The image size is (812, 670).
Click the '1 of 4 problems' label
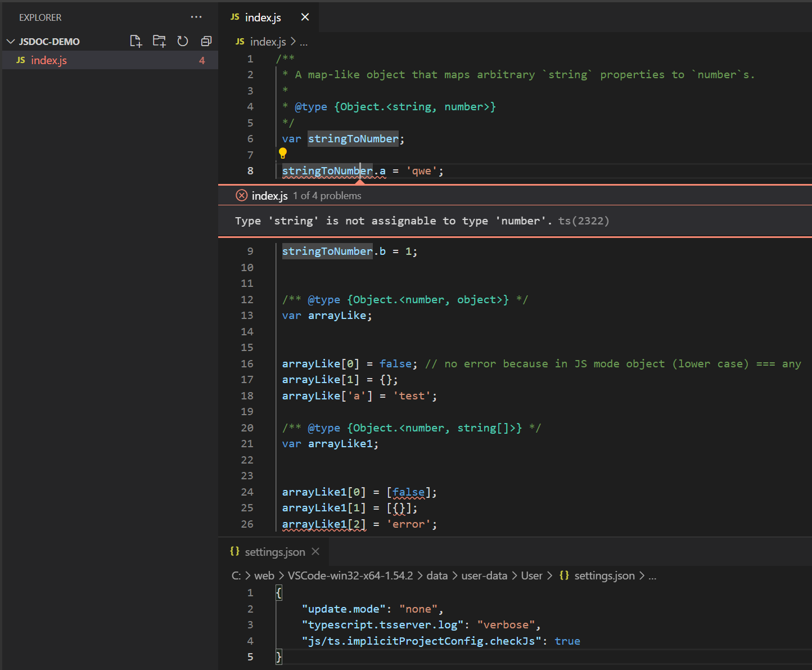point(327,195)
